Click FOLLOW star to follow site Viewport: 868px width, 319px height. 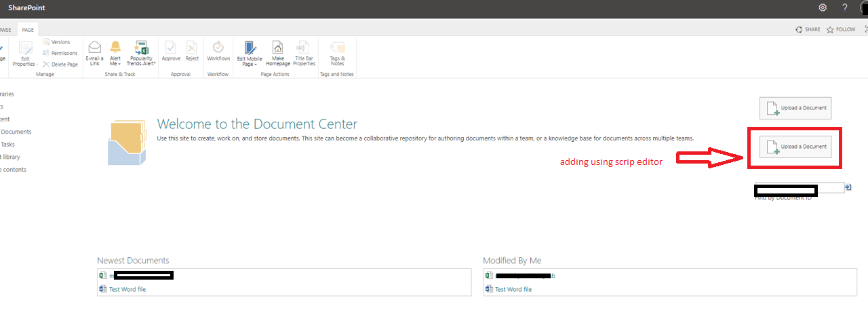[841, 30]
